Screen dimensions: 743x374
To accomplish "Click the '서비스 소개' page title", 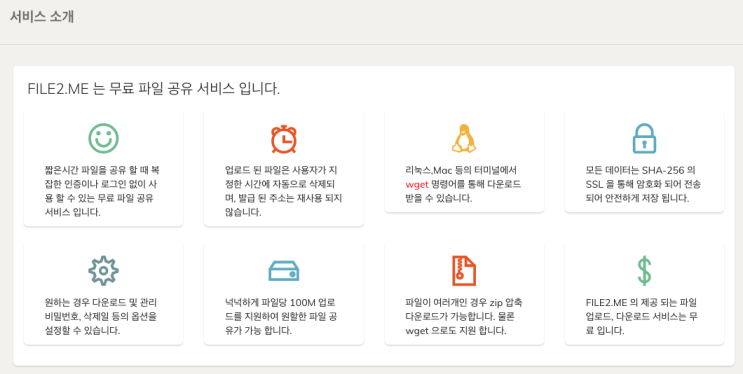I will coord(42,17).
